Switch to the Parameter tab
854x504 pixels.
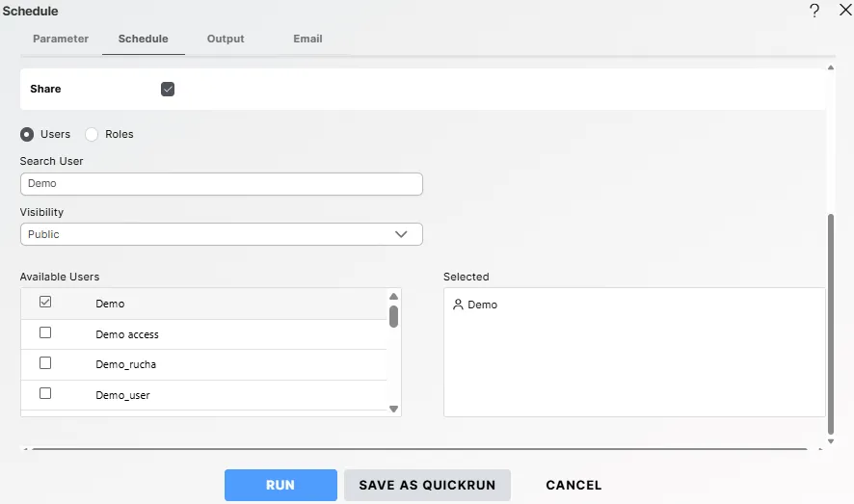tap(61, 40)
